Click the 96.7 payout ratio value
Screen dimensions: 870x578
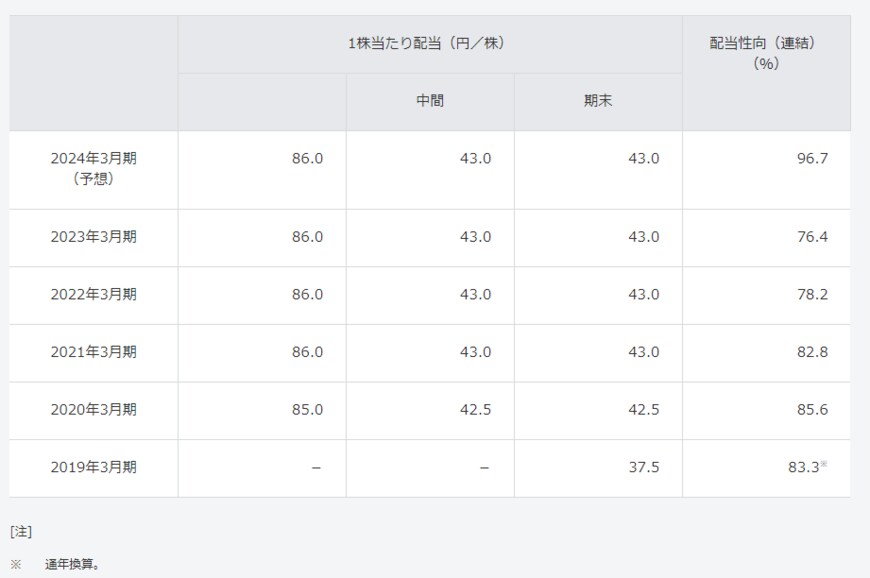click(811, 159)
